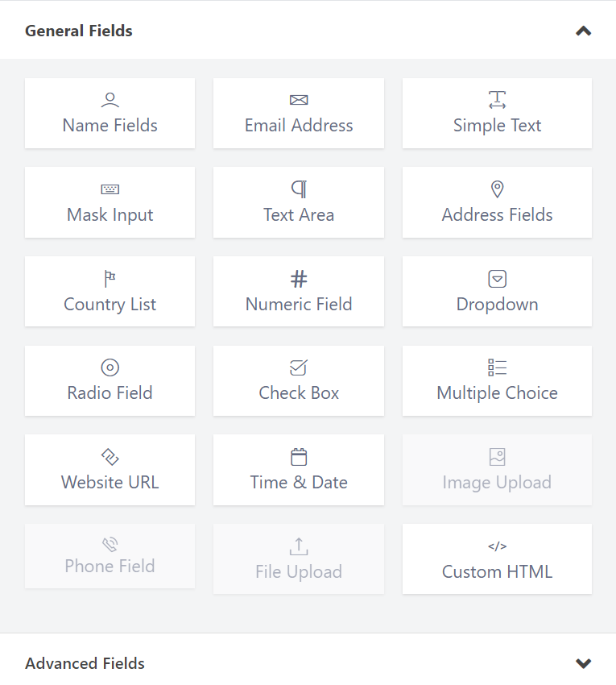Click the Name Fields person icon
This screenshot has width=616, height=685.
pos(110,100)
